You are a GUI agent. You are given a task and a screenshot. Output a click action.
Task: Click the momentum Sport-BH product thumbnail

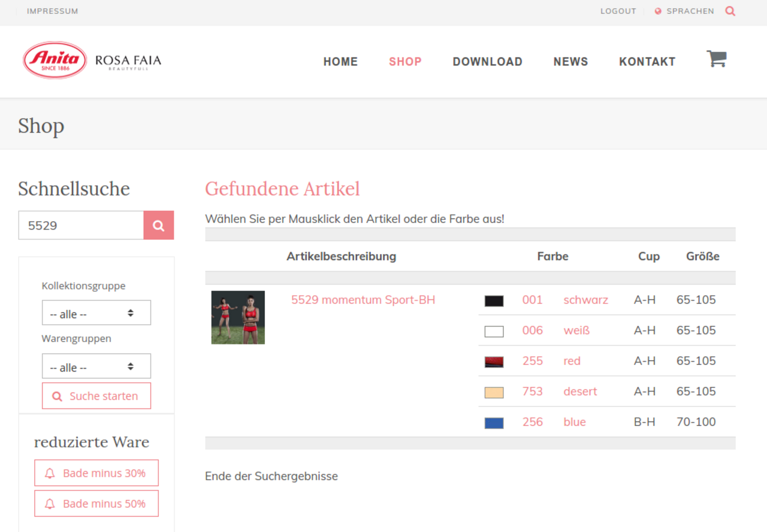[238, 318]
